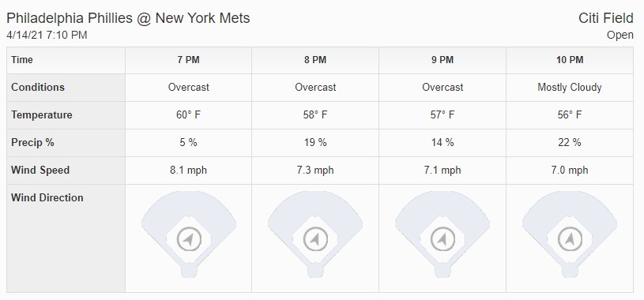Click the Open roof status text

pyautogui.click(x=620, y=36)
